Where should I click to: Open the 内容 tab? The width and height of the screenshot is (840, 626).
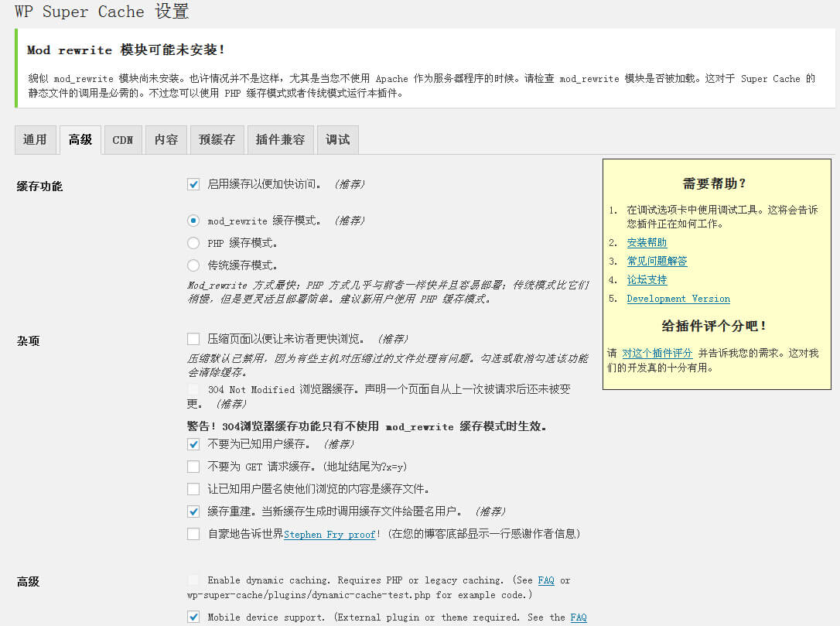166,140
